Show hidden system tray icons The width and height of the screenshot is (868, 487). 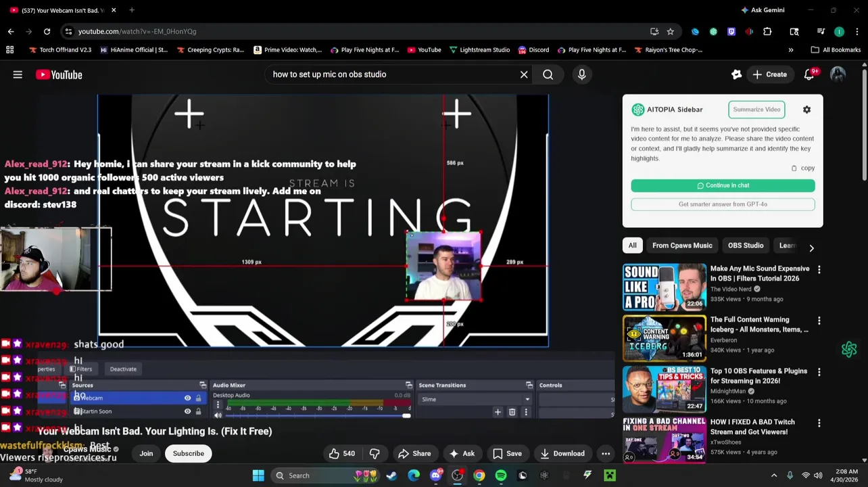774,476
